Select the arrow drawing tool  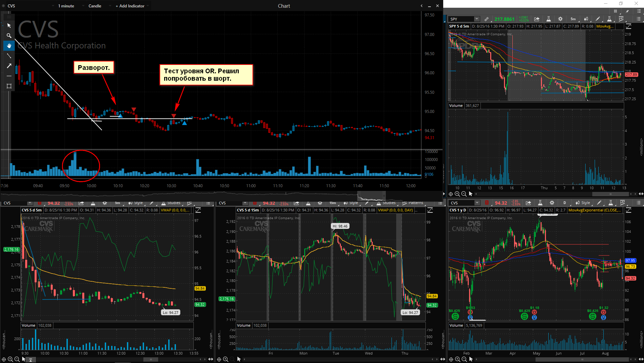point(9,66)
